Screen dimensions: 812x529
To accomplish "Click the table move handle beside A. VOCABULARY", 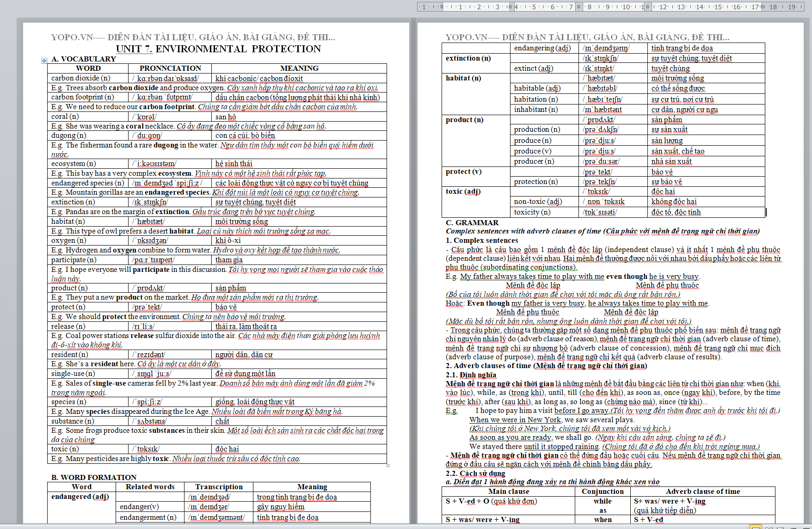I will pyautogui.click(x=44, y=61).
